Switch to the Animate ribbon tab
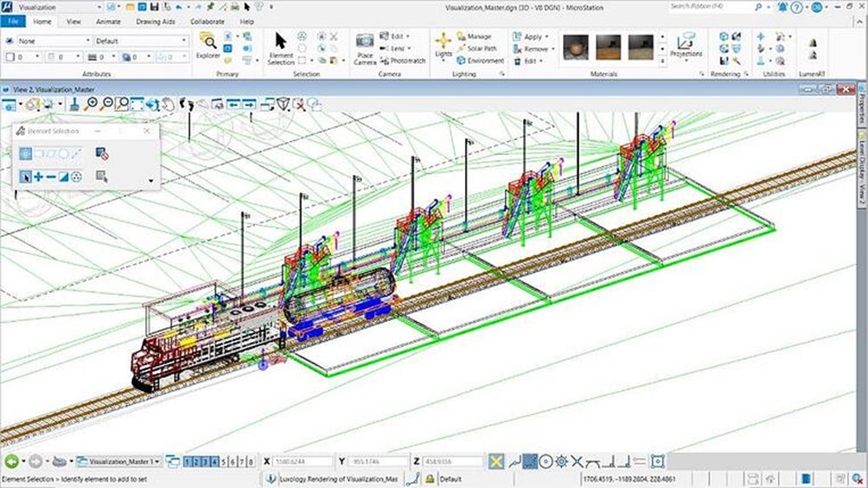Screen dimensions: 868x488 [108, 21]
